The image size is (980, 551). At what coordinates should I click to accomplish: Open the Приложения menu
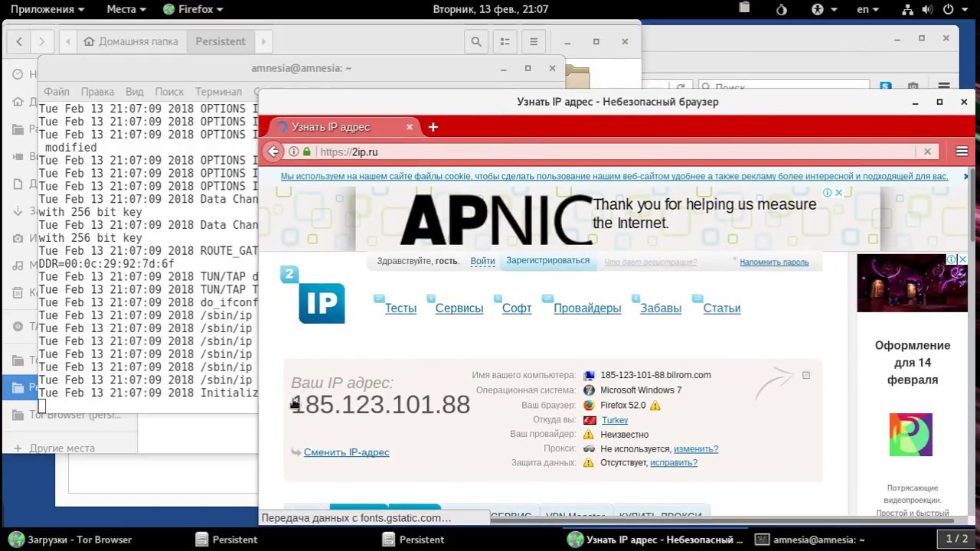tap(47, 9)
